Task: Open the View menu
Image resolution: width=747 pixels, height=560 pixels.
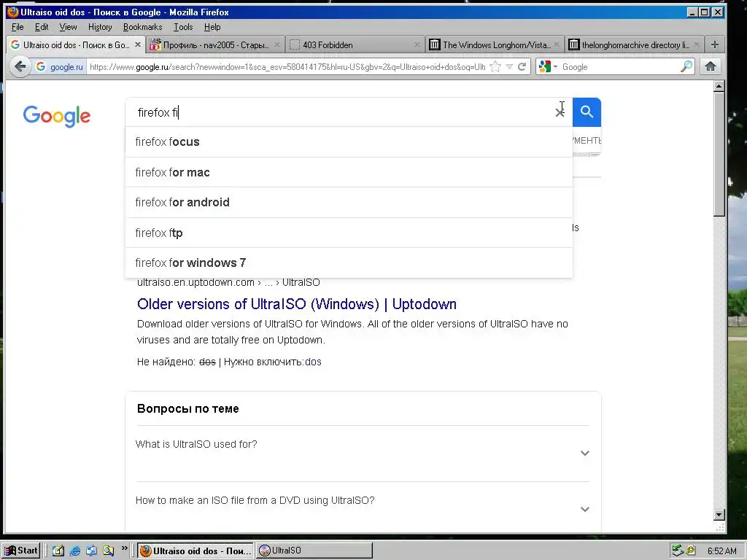Action: [68, 27]
